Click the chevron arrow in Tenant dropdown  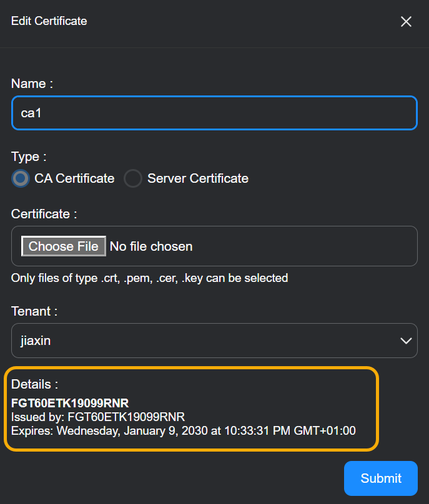click(406, 341)
